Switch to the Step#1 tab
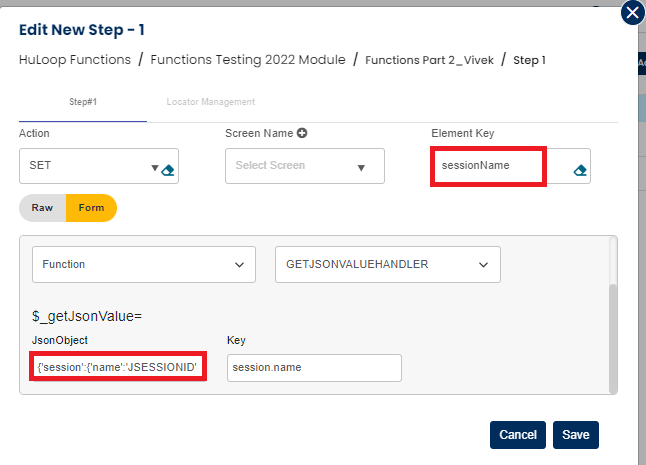This screenshot has width=646, height=465. [83, 102]
